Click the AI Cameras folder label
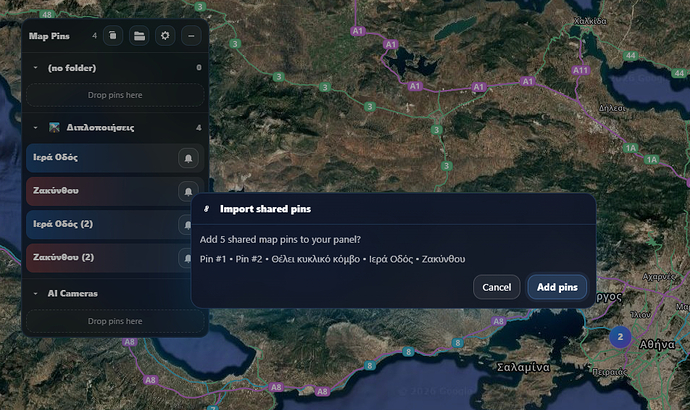690x410 pixels. (x=73, y=293)
